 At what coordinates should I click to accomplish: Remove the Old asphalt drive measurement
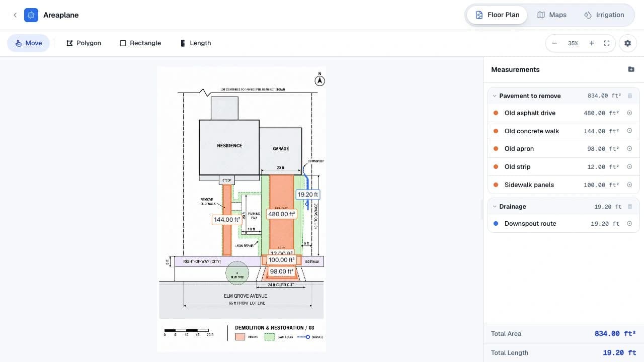click(x=629, y=113)
